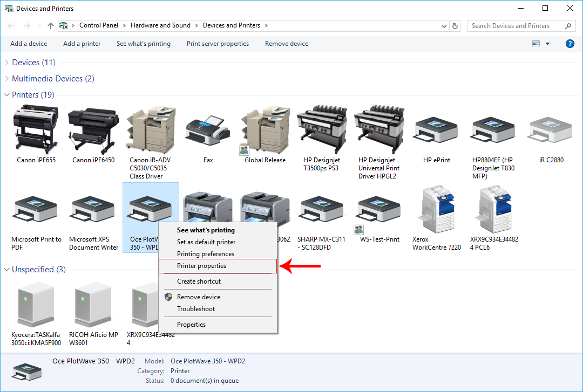583x392 pixels.
Task: Select Microsoft XPS Document Writer printer
Action: 93,210
